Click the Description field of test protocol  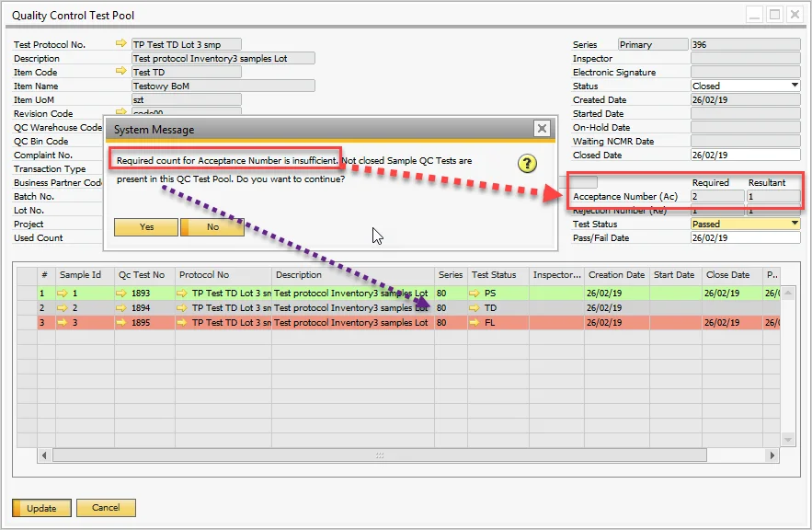(223, 58)
